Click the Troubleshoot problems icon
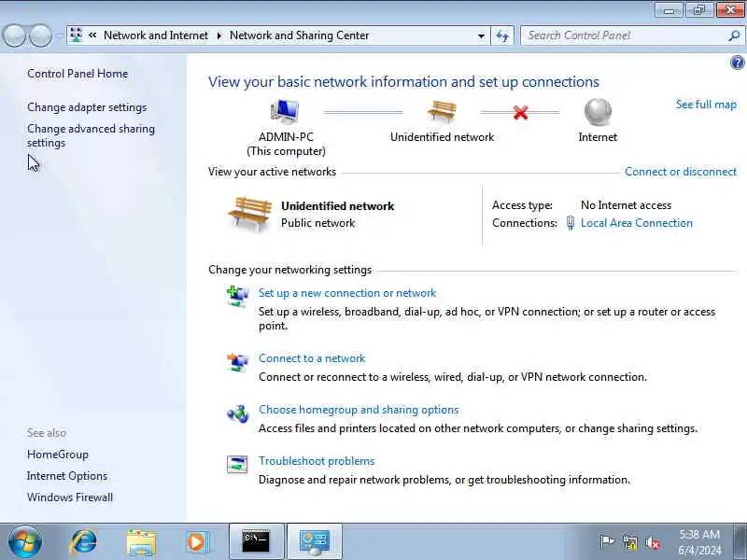Screen dimensions: 747x560 (237, 465)
